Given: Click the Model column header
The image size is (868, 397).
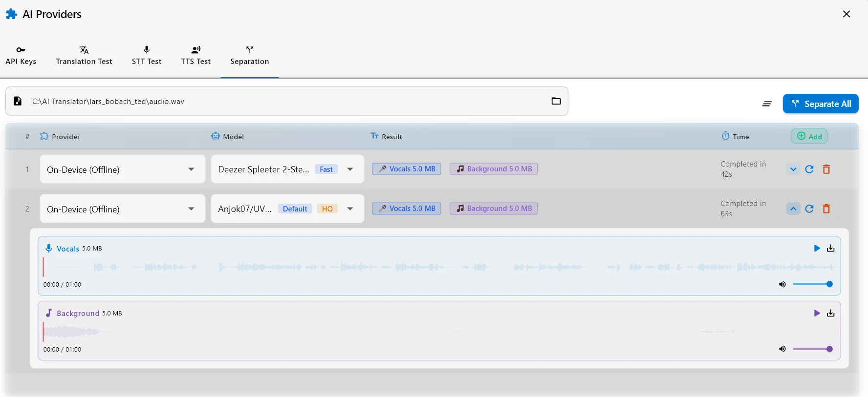Looking at the screenshot, I should click(228, 137).
